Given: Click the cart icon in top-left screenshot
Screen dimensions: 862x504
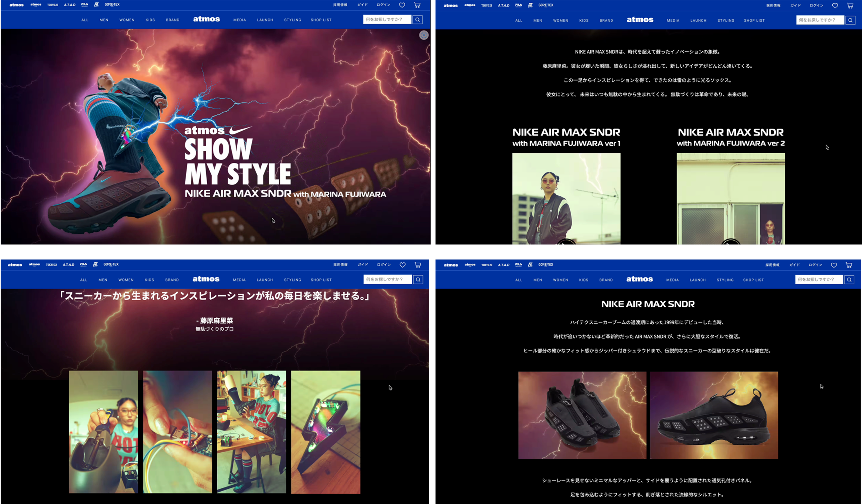Looking at the screenshot, I should [417, 5].
